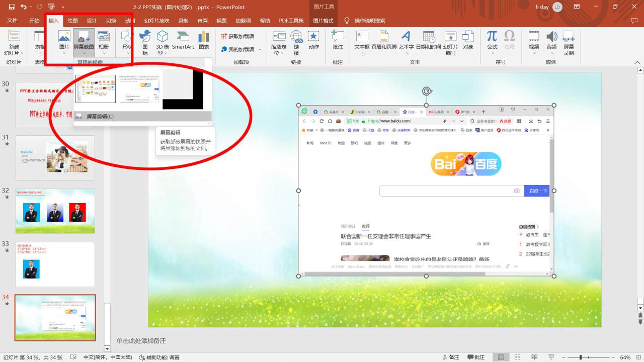644x362 pixels.
Task: Switch to slide sorter view toggle
Action: 516,356
